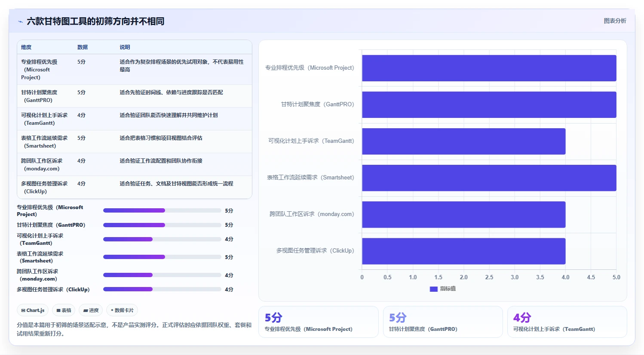
Task: Click the 维度 column header in the table
Action: pyautogui.click(x=26, y=47)
